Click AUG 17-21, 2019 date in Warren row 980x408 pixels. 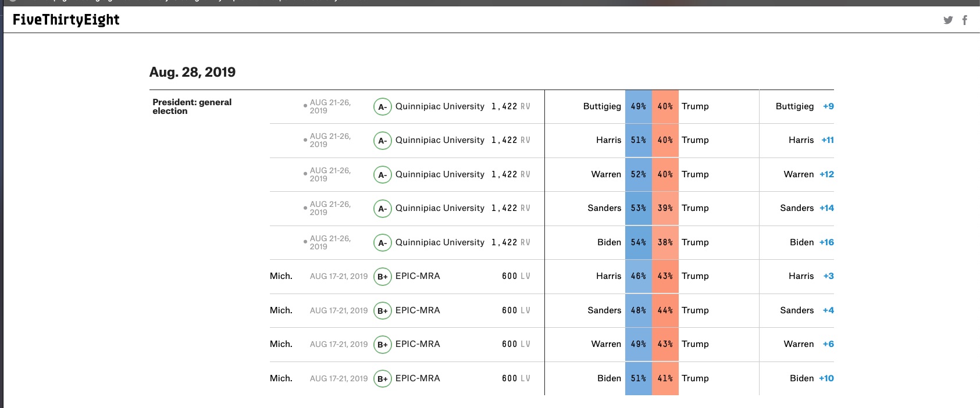click(x=338, y=344)
